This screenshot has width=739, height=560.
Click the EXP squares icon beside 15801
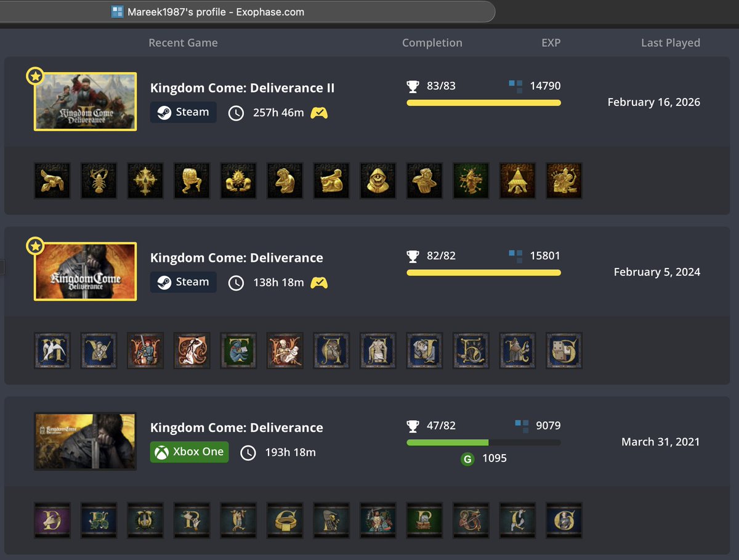click(515, 256)
